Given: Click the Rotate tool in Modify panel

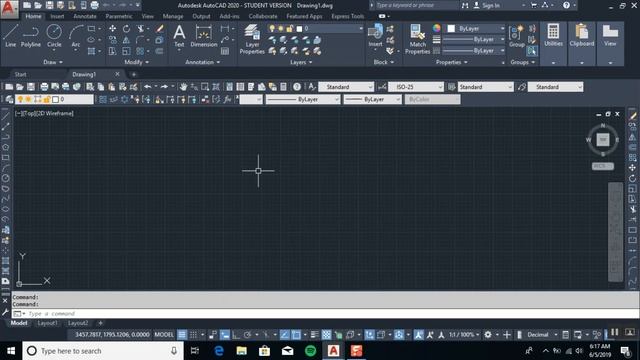Looking at the screenshot, I should (x=127, y=29).
